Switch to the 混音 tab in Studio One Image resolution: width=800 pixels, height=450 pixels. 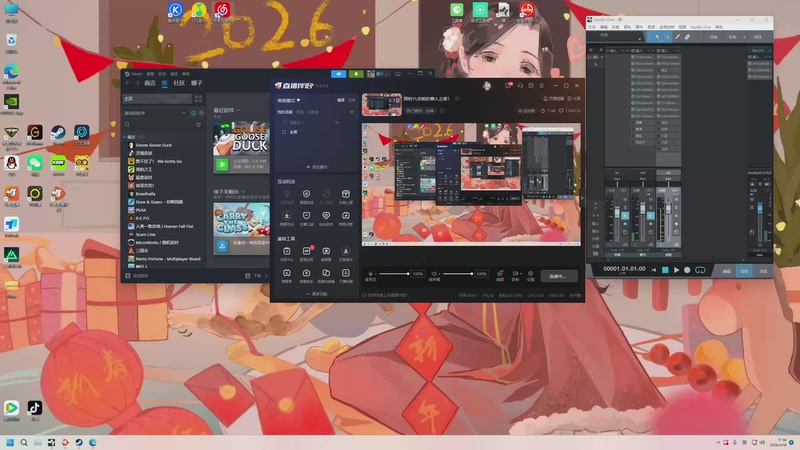coord(744,271)
